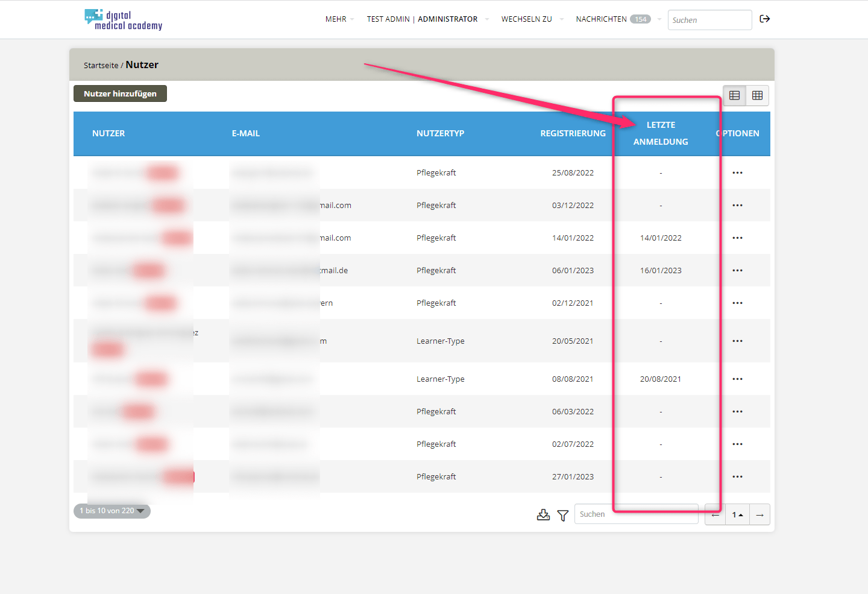Expand the WECHSELN ZU menu
The height and width of the screenshot is (594, 868).
tap(532, 19)
